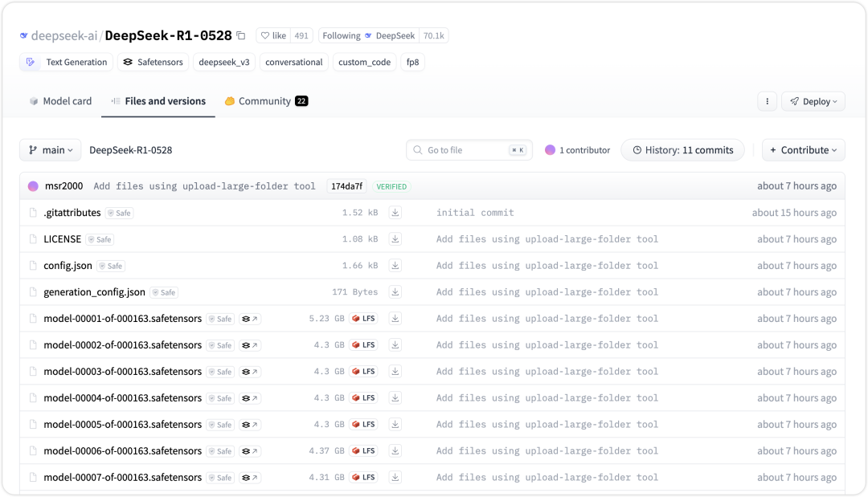Download the config.json file
The image size is (868, 497).
tap(395, 266)
